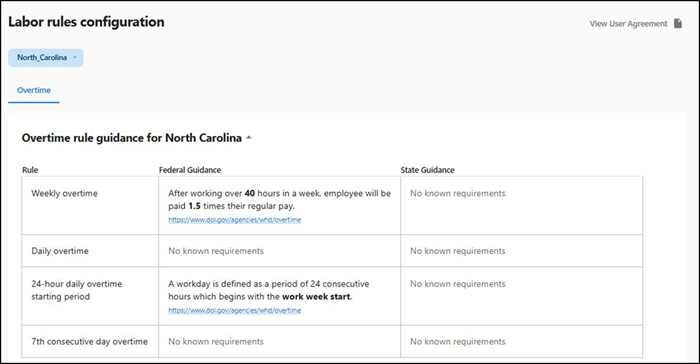Open the DOL overtime link under Weekly overtime
The image size is (700, 364).
(234, 220)
